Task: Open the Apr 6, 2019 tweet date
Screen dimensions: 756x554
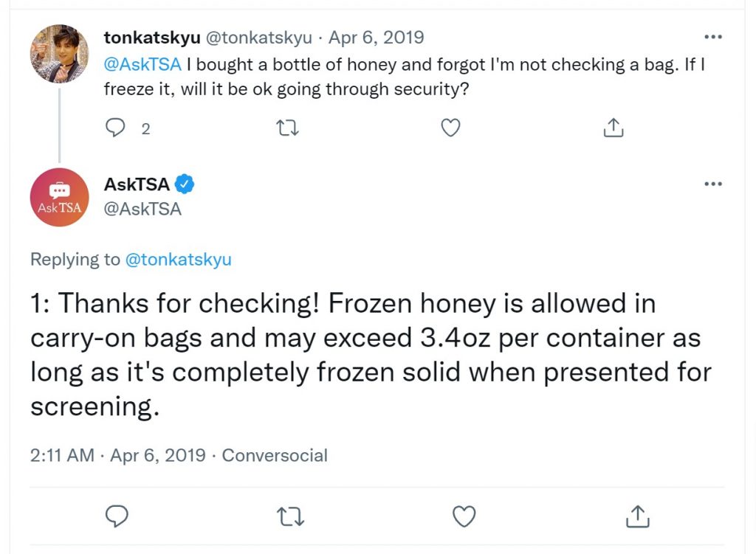Action: click(376, 37)
